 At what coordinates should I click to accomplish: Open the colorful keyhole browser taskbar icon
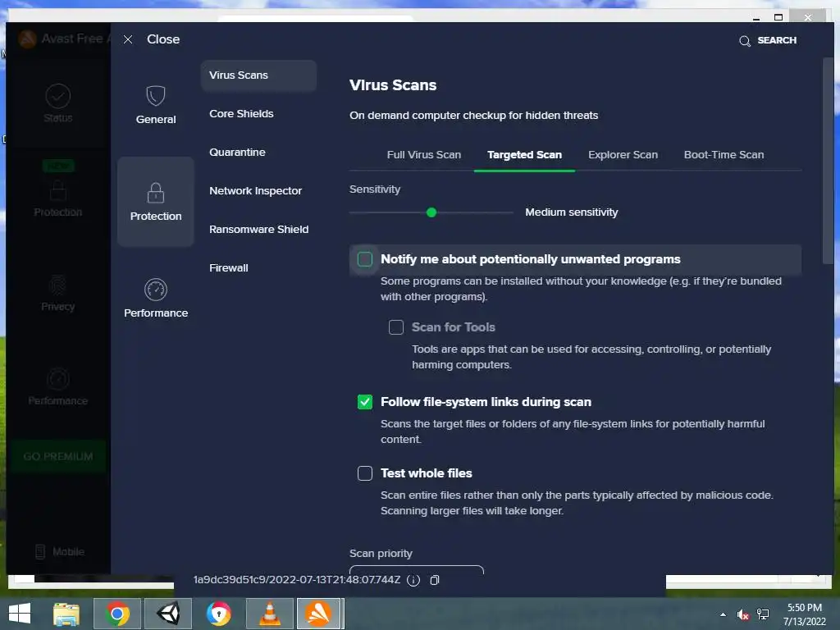click(218, 614)
